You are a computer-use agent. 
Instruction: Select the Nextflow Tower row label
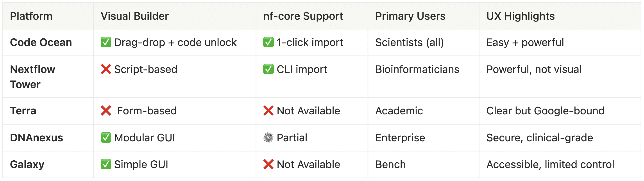tap(32, 77)
